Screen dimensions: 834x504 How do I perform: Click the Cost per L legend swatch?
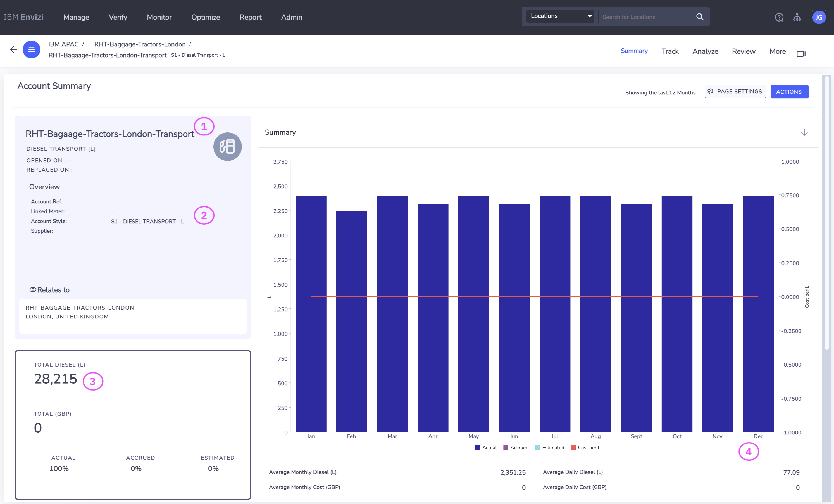coord(573,448)
